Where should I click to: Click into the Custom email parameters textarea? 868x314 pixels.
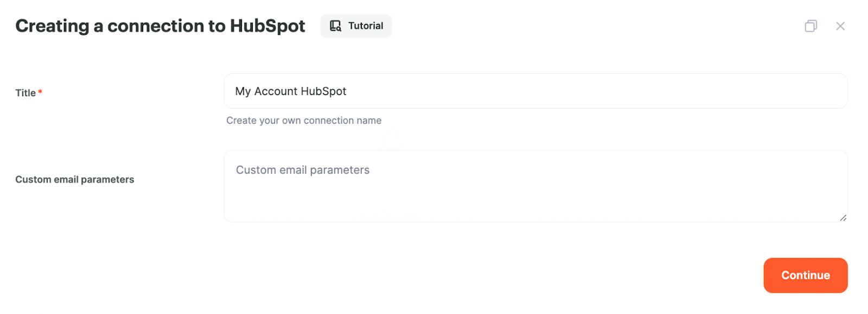pyautogui.click(x=535, y=186)
